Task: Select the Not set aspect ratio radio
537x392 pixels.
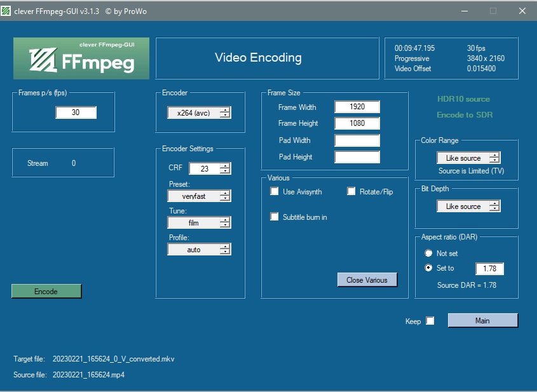Action: point(428,253)
